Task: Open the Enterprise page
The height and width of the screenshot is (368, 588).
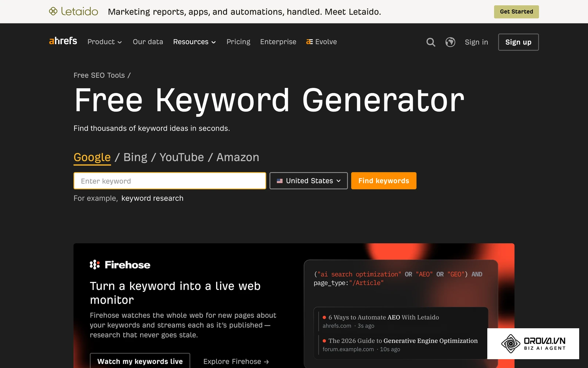Action: click(278, 42)
